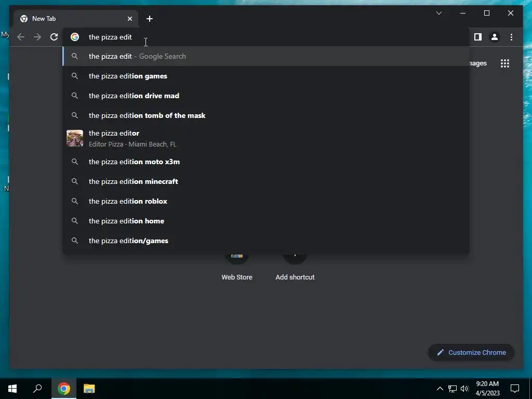Click the Google logo in address bar
532x399 pixels.
pyautogui.click(x=75, y=37)
